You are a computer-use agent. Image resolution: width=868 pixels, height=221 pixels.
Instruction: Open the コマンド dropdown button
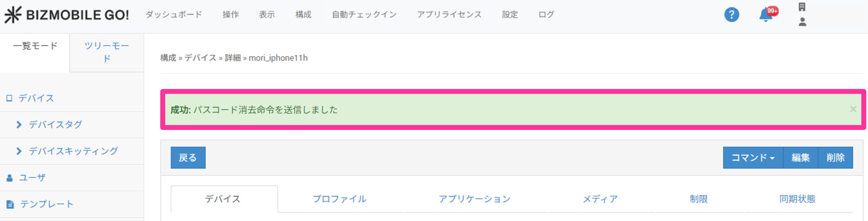click(x=753, y=158)
